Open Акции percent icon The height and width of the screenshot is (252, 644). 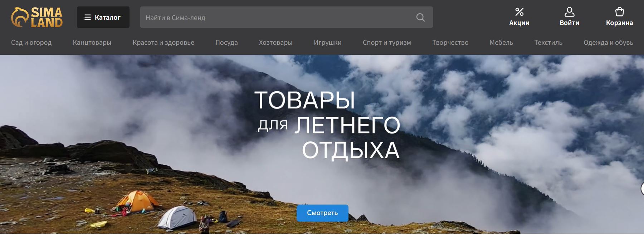(519, 12)
